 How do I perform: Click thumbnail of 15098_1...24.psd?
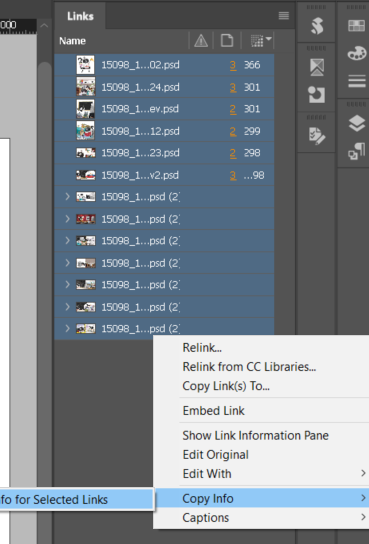(86, 87)
